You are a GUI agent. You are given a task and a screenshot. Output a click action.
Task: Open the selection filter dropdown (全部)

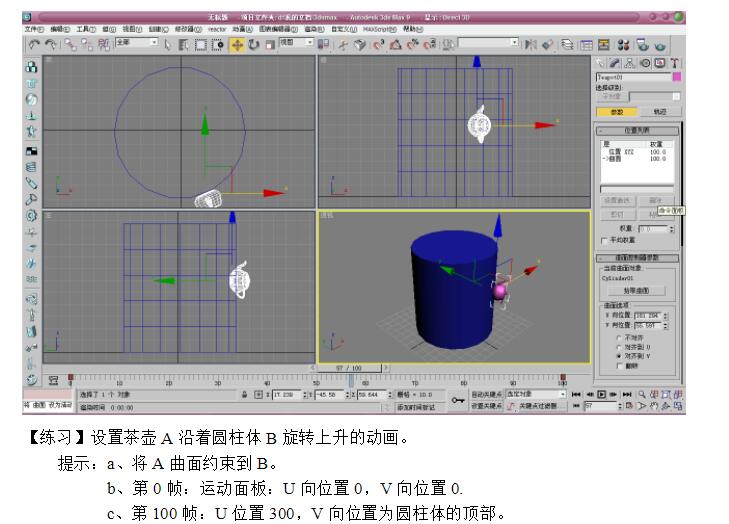136,43
